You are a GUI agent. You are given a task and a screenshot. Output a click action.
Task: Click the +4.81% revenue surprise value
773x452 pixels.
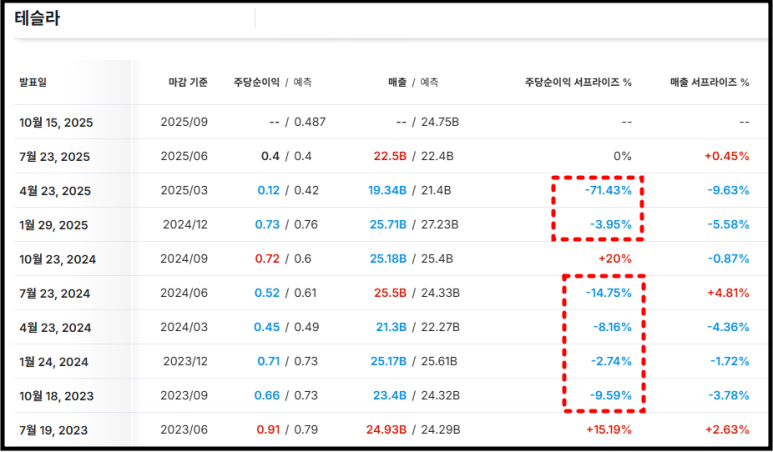coord(728,293)
